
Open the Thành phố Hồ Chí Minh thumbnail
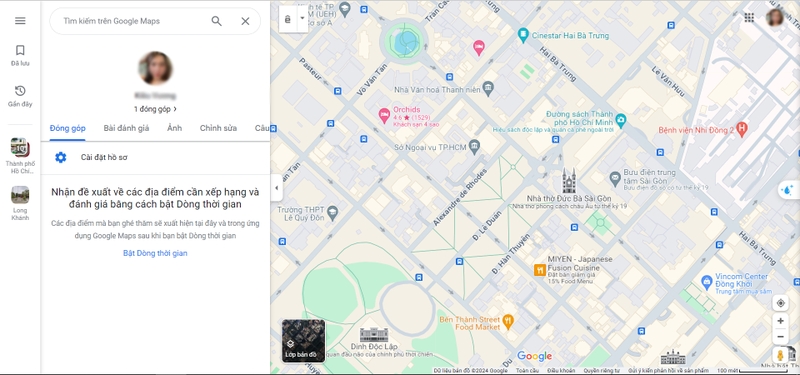(x=20, y=156)
